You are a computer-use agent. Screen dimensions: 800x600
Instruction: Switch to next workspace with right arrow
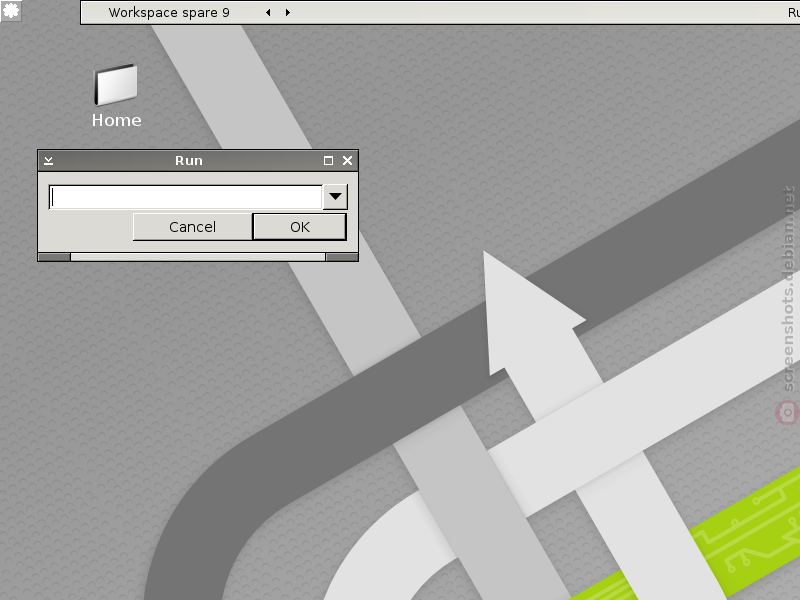tap(288, 12)
